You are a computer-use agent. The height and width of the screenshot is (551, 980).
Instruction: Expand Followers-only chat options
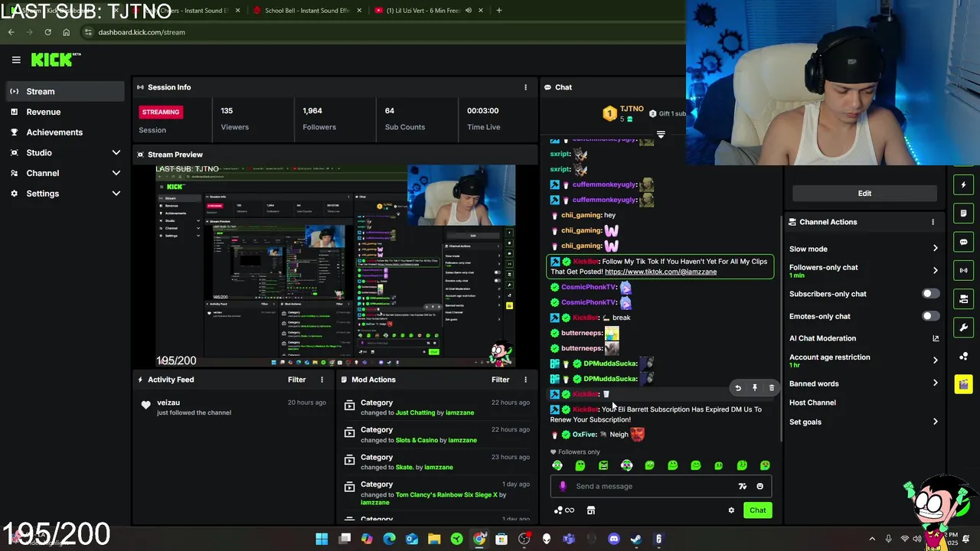(935, 270)
